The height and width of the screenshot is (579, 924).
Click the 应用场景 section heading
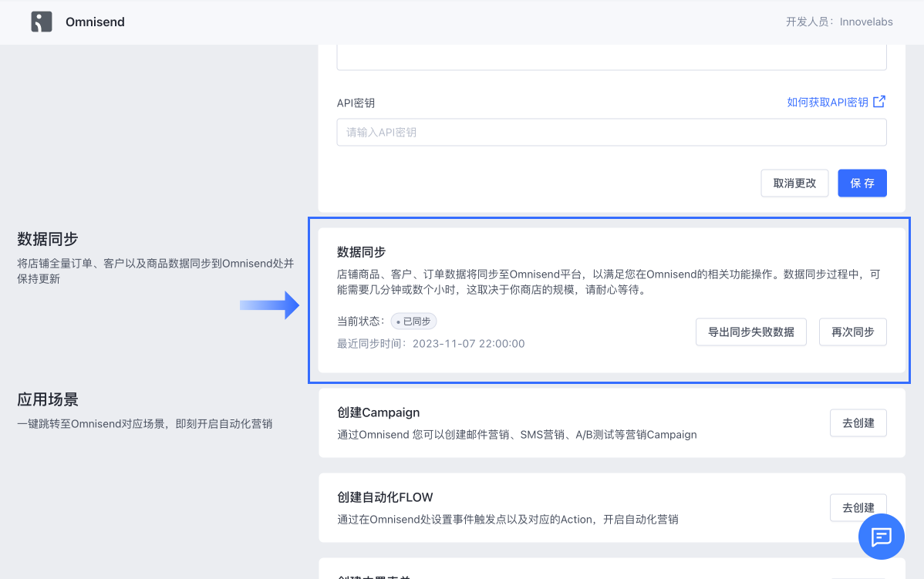(48, 399)
